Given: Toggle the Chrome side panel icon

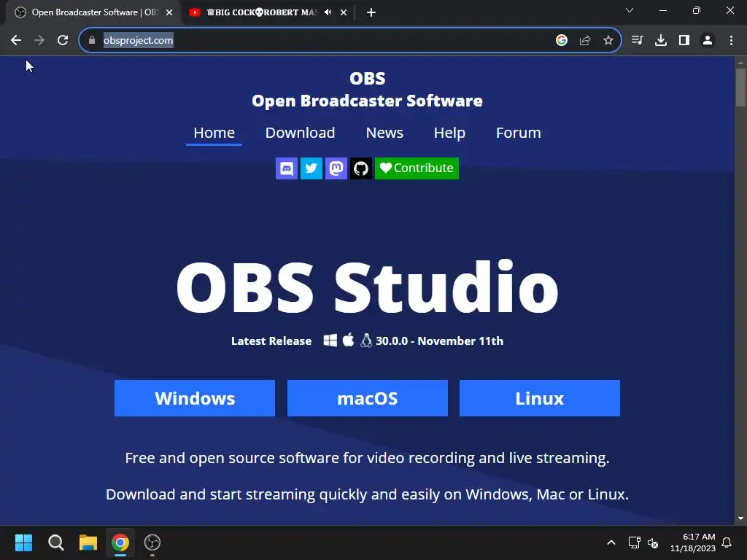Looking at the screenshot, I should pyautogui.click(x=684, y=41).
